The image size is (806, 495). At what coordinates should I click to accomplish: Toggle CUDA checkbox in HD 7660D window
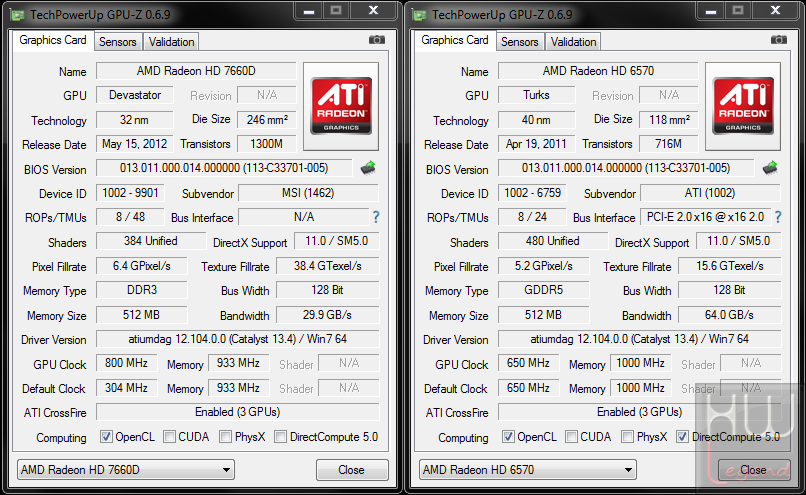[169, 437]
